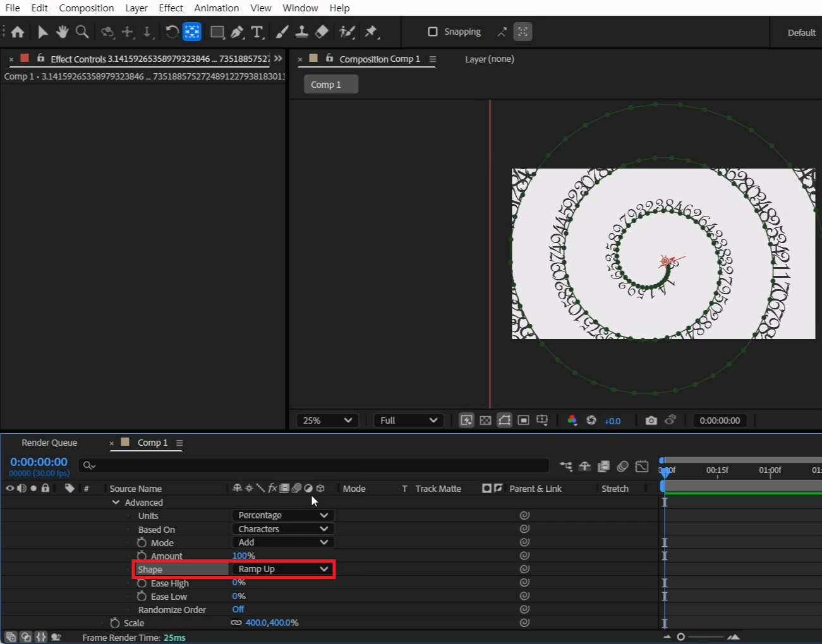Click the Take Snapshot camera icon
This screenshot has height=644, width=822.
(651, 420)
